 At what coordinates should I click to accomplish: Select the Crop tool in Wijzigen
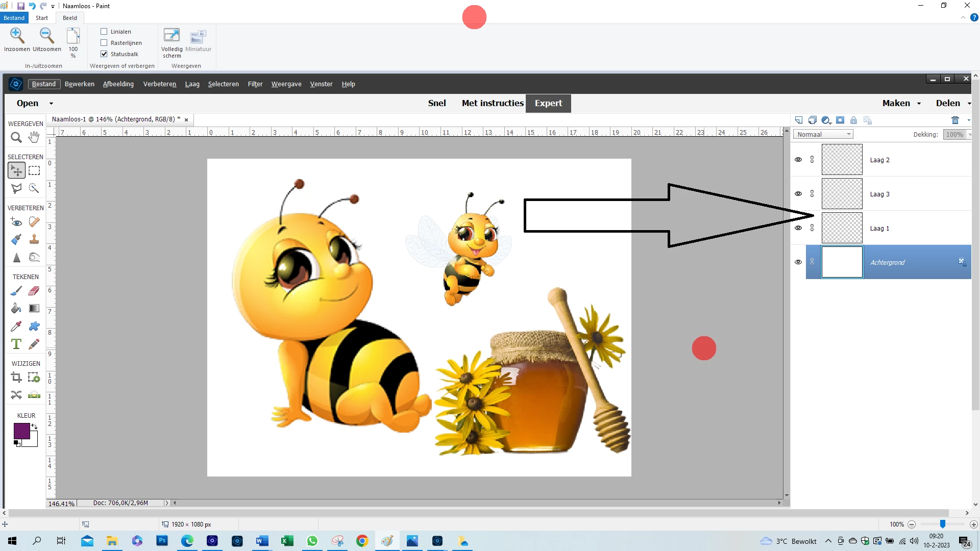point(16,378)
